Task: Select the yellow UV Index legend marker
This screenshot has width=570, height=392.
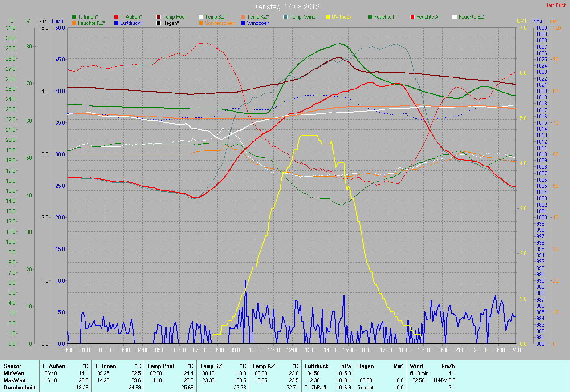Action: (328, 17)
